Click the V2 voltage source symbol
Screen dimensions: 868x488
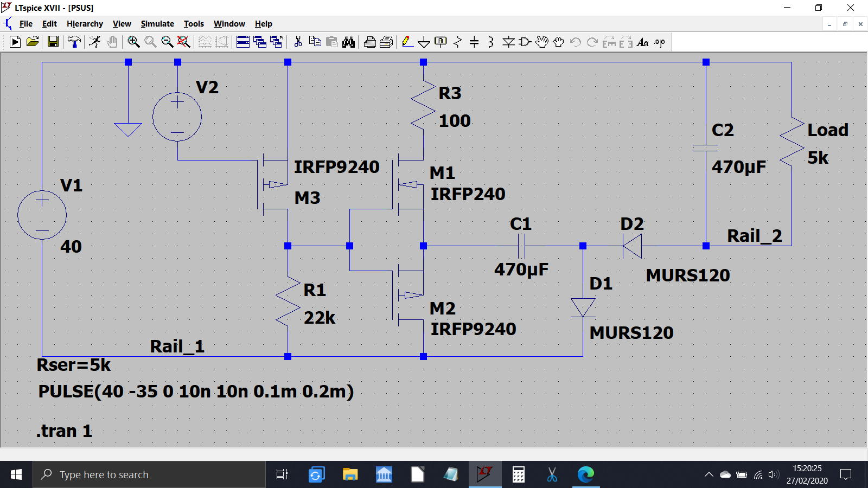pyautogui.click(x=177, y=117)
